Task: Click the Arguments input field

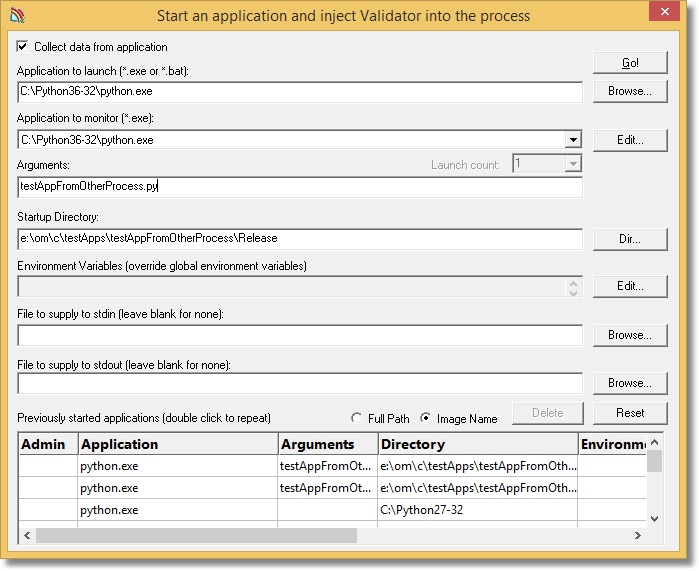Action: pos(300,186)
